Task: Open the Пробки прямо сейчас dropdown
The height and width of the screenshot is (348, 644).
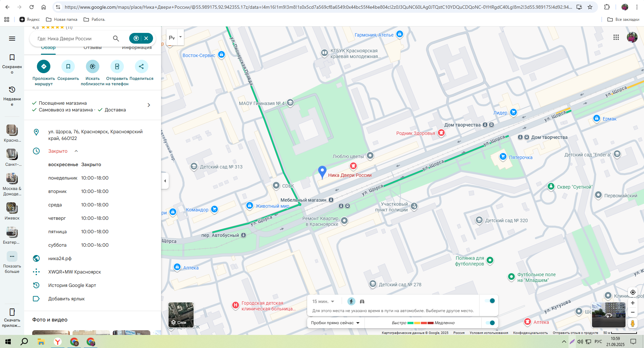Action: coord(335,323)
